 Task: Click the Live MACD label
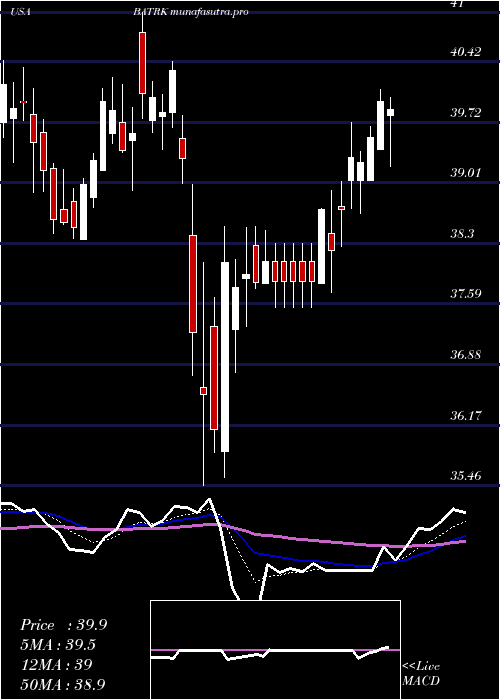[421, 674]
